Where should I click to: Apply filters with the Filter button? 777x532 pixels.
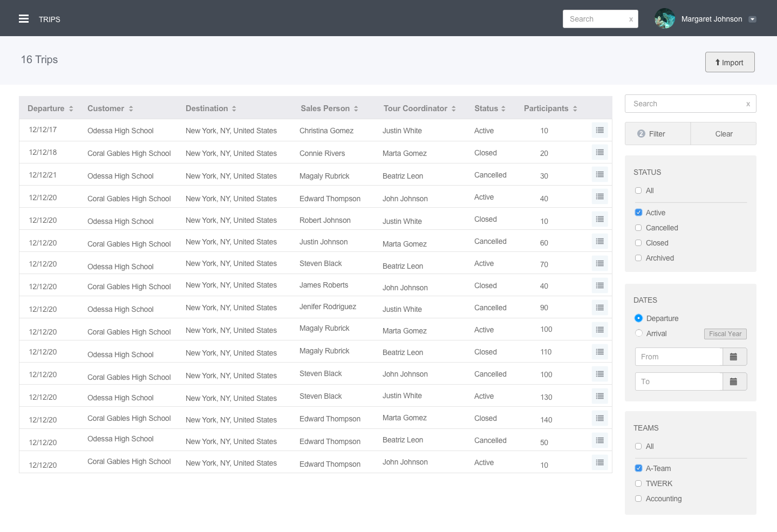(657, 134)
